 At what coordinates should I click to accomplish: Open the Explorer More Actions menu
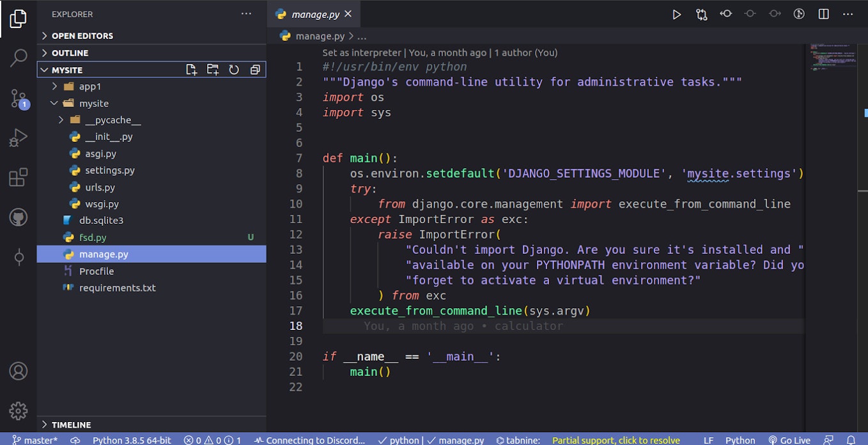(245, 13)
